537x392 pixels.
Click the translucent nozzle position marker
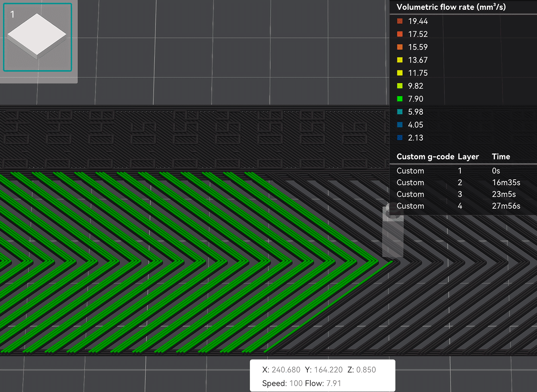393,232
